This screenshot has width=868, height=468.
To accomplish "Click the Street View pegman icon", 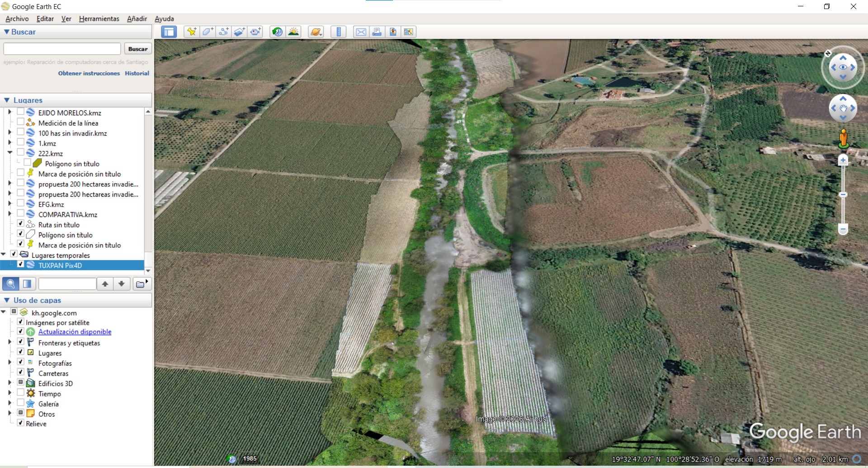I will (843, 138).
